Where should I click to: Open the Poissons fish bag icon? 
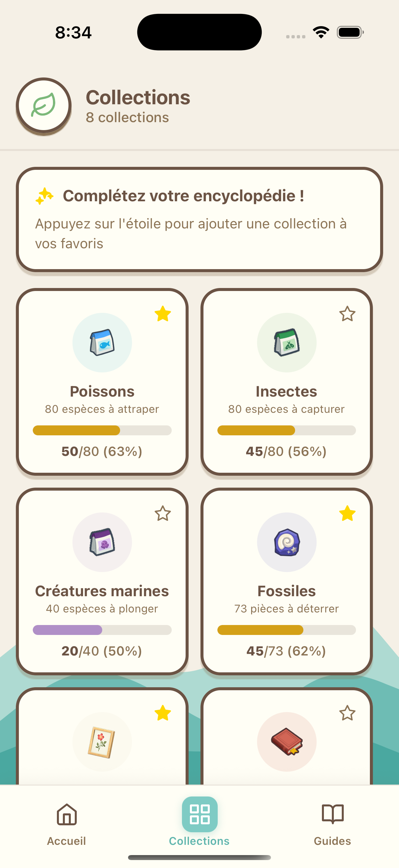click(102, 342)
